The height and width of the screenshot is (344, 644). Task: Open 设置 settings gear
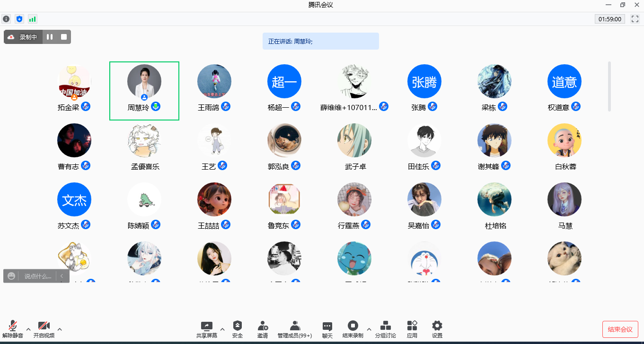click(437, 329)
